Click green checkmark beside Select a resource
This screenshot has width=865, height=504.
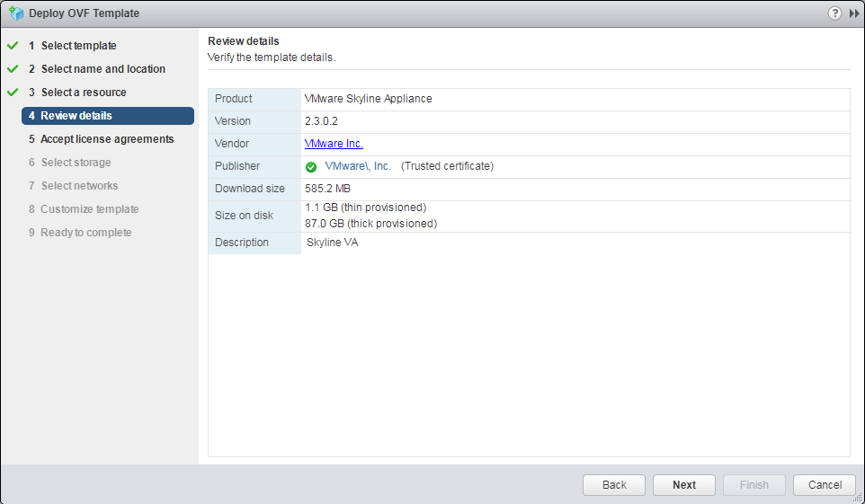click(x=13, y=93)
